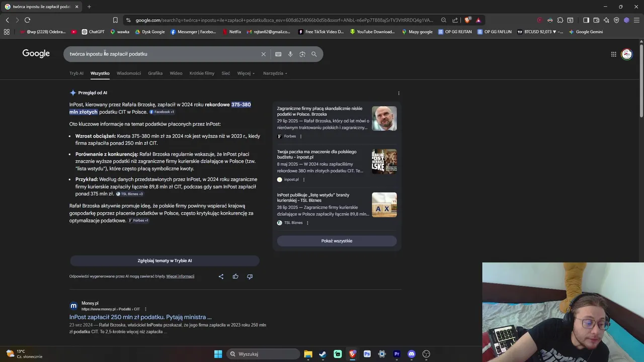Open the Windows Start menu
Screen dimensions: 644x362
(x=218, y=354)
